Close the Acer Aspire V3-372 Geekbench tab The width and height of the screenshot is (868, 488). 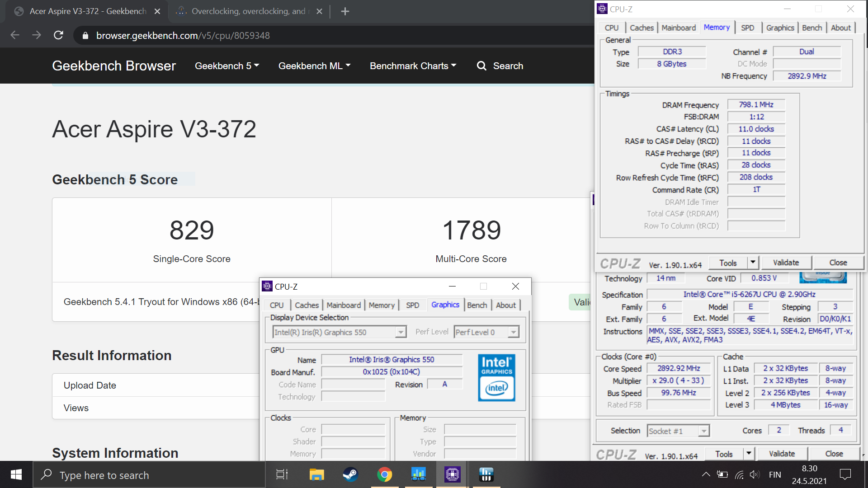tap(157, 11)
